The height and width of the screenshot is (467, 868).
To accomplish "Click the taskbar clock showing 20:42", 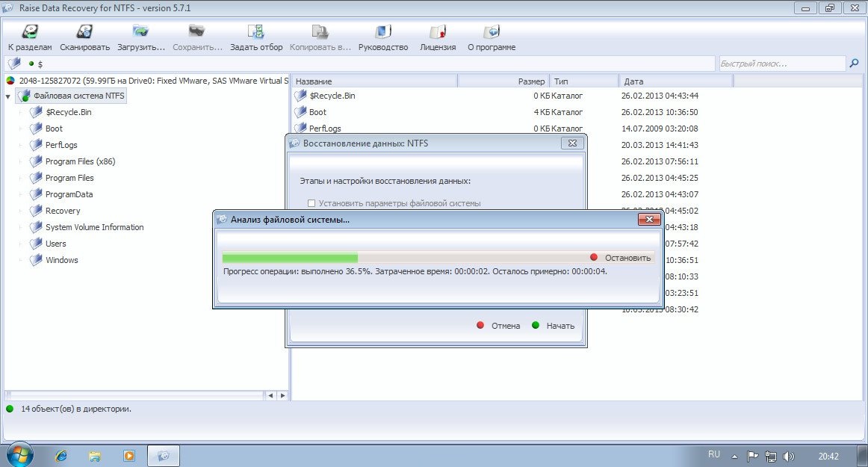I will point(828,457).
